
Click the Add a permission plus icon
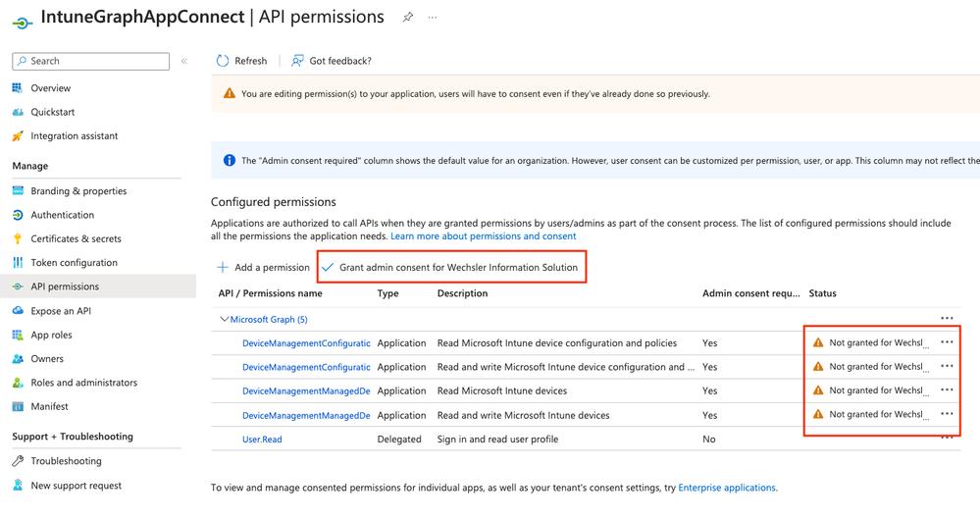click(223, 267)
